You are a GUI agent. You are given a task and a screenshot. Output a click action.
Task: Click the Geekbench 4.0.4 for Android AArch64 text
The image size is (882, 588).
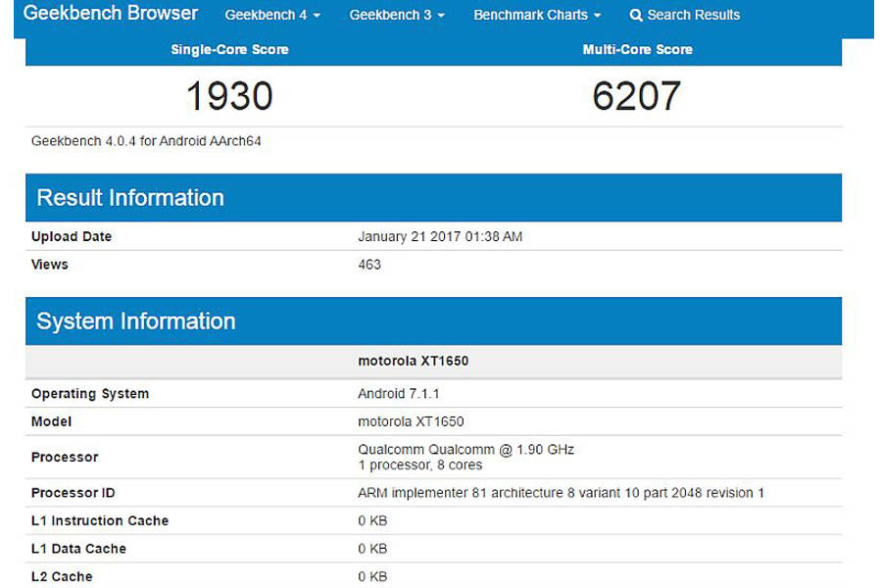click(x=146, y=141)
